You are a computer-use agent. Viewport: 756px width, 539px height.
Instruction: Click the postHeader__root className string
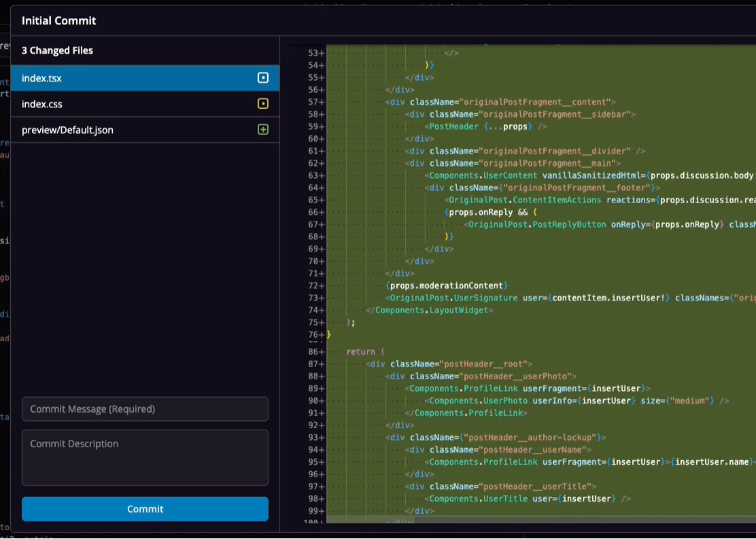click(484, 364)
